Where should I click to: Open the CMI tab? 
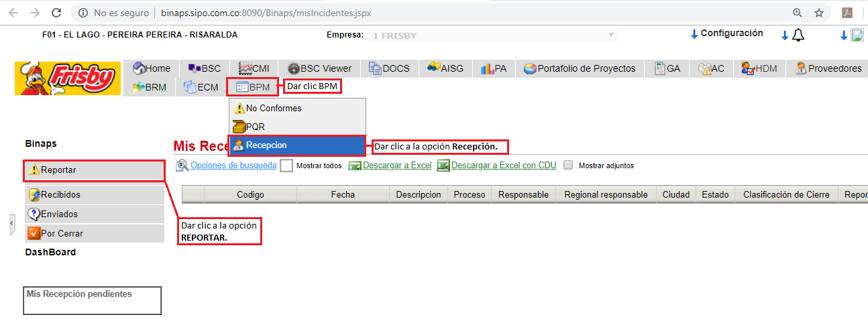(254, 68)
